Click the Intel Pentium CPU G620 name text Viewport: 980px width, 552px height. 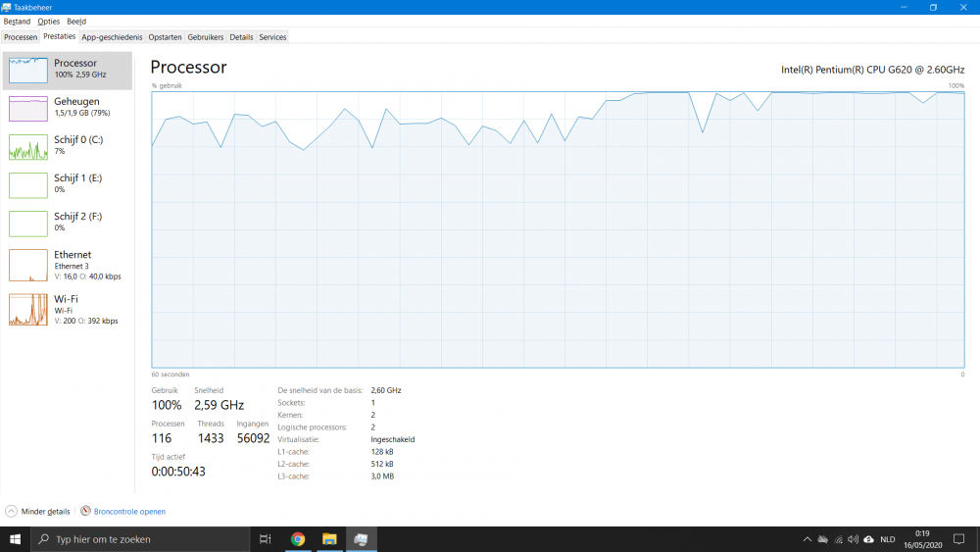[x=872, y=70]
